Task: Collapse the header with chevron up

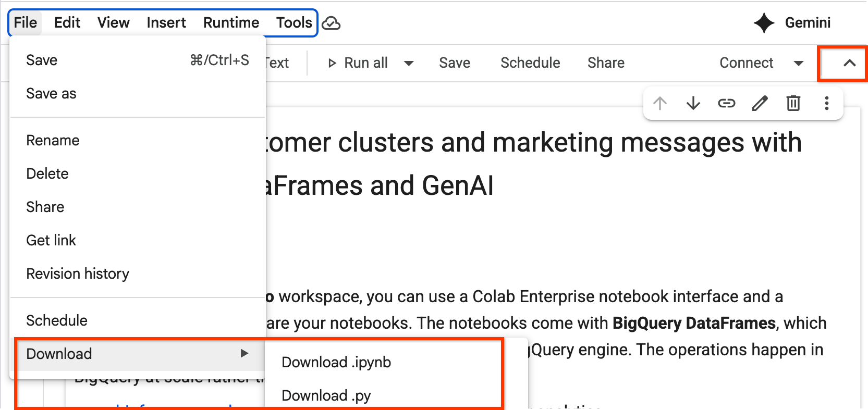Action: pos(849,63)
